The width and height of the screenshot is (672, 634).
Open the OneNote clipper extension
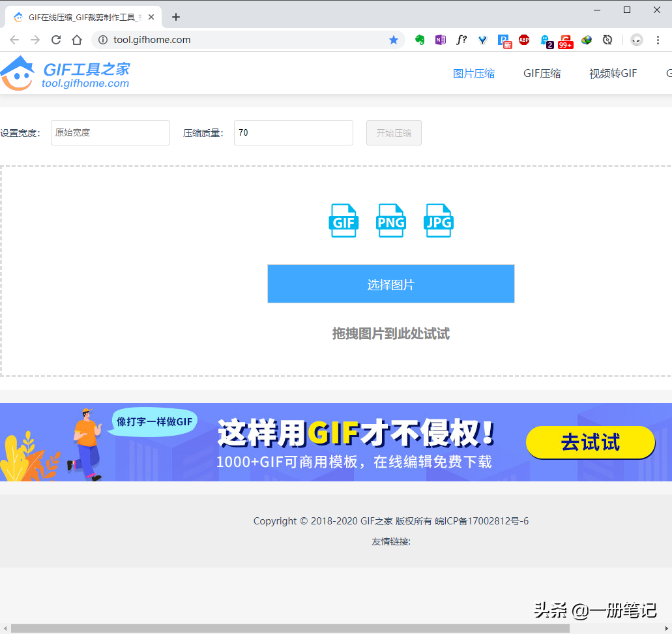click(x=441, y=40)
